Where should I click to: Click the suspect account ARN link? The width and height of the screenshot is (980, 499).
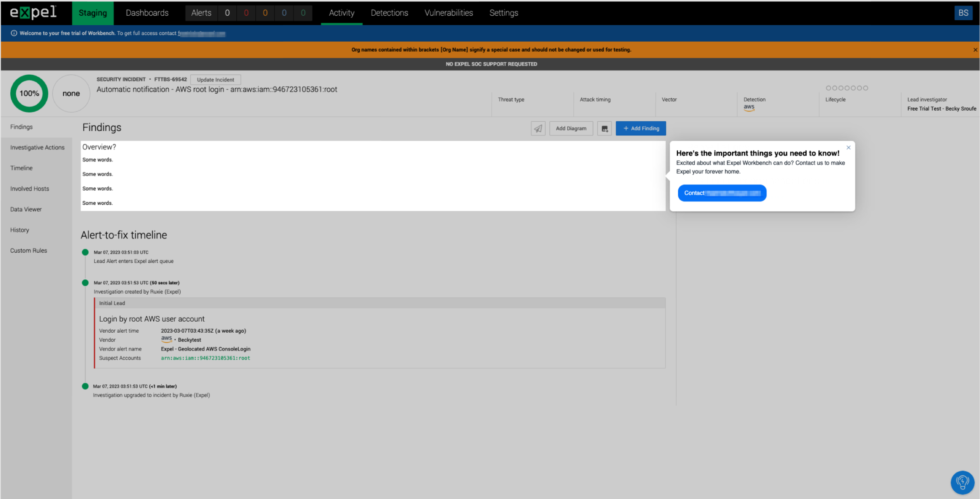[x=205, y=358]
